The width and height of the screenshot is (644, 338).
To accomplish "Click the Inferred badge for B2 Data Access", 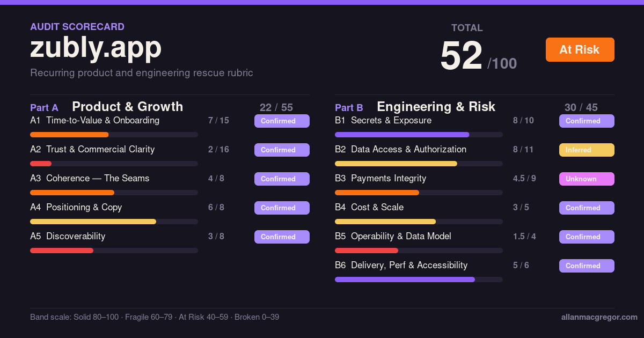I will [587, 150].
